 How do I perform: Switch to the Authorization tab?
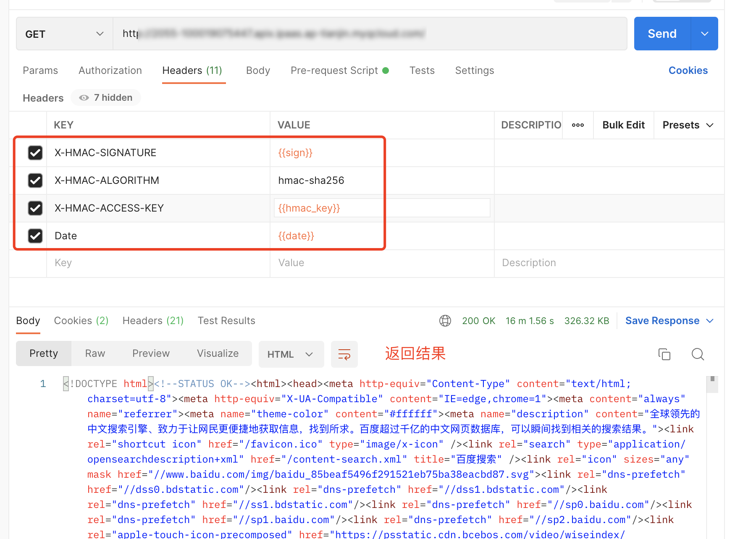pos(110,71)
